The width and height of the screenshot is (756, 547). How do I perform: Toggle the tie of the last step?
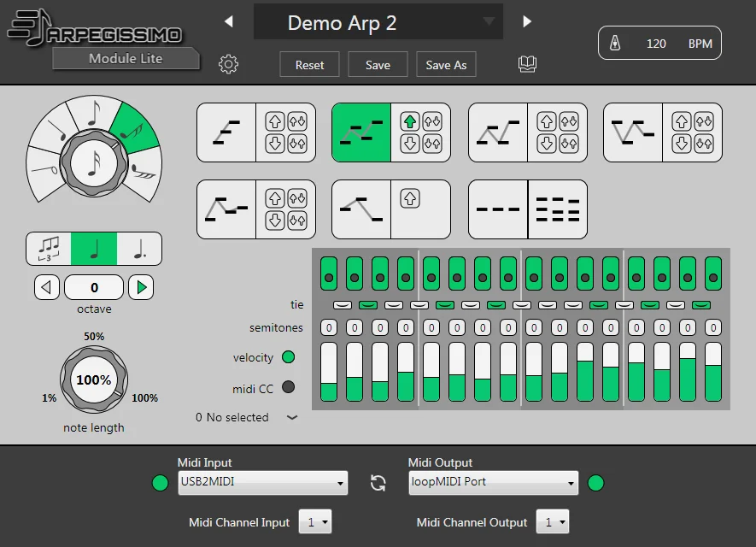[701, 305]
